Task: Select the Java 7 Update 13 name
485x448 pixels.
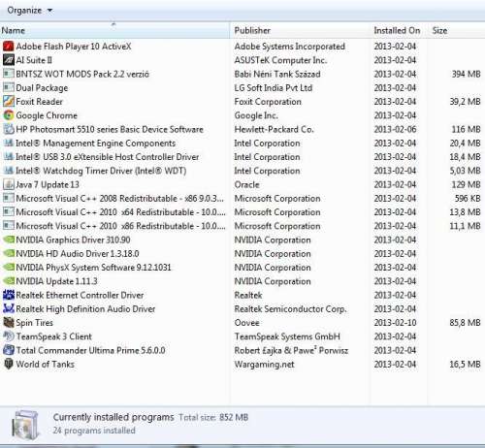Action: (48, 184)
